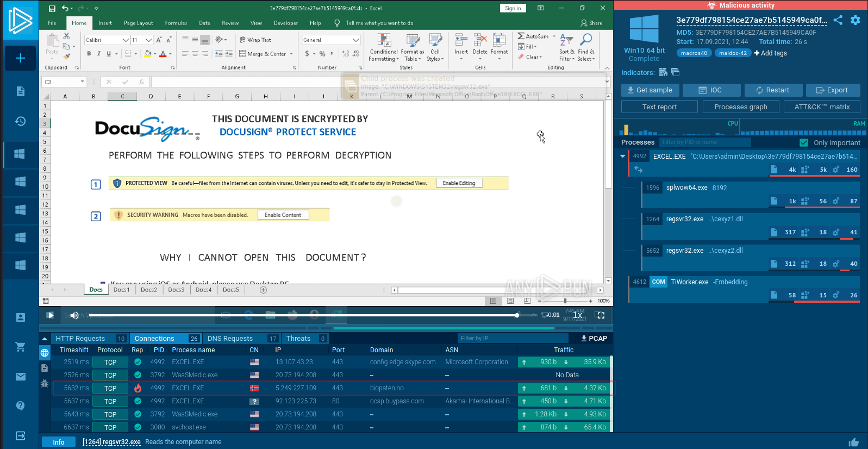Collapse the EXCEL.EXE process tree
This screenshot has height=449, width=868.
click(x=623, y=157)
